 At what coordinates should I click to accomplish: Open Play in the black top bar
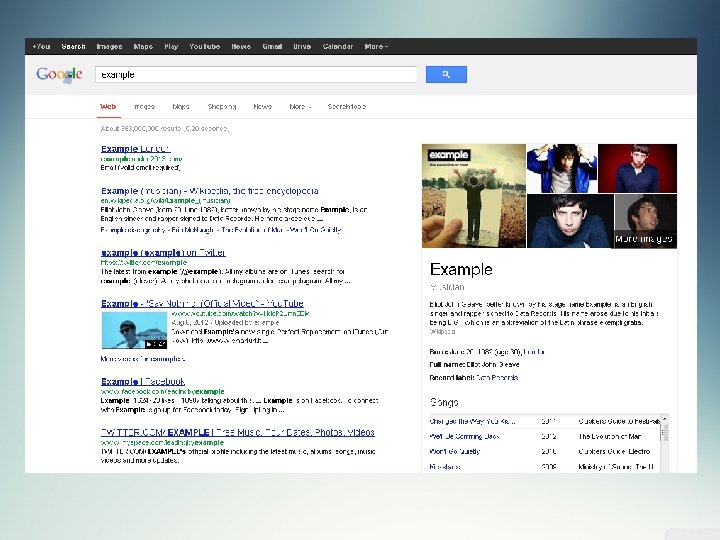click(x=171, y=46)
